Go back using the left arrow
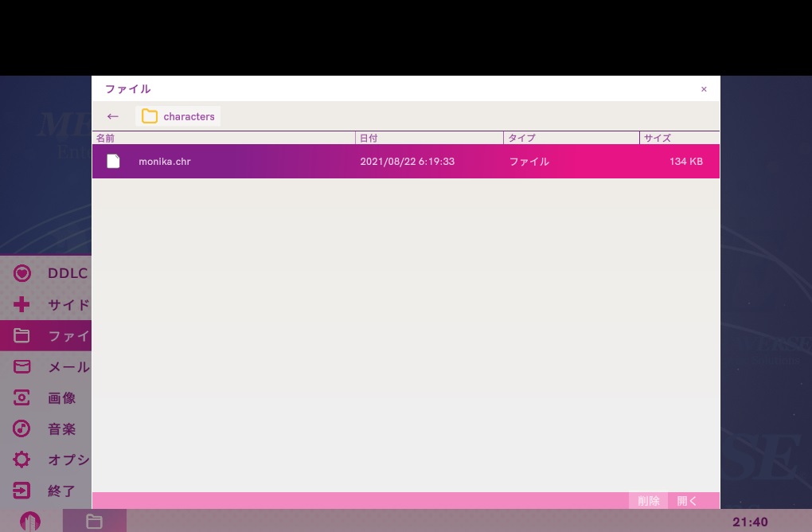 tap(113, 116)
